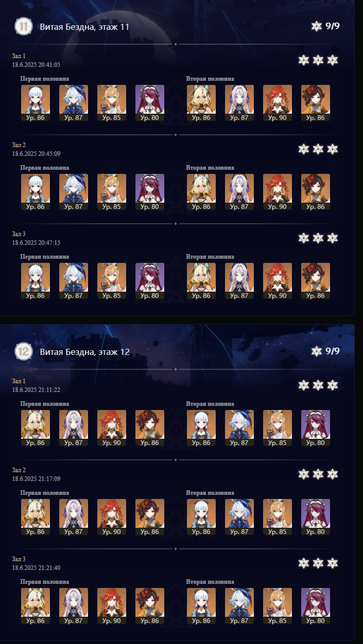Click the "Витая Бездна, этаж 12" heading
This screenshot has height=644, width=363.
(84, 352)
